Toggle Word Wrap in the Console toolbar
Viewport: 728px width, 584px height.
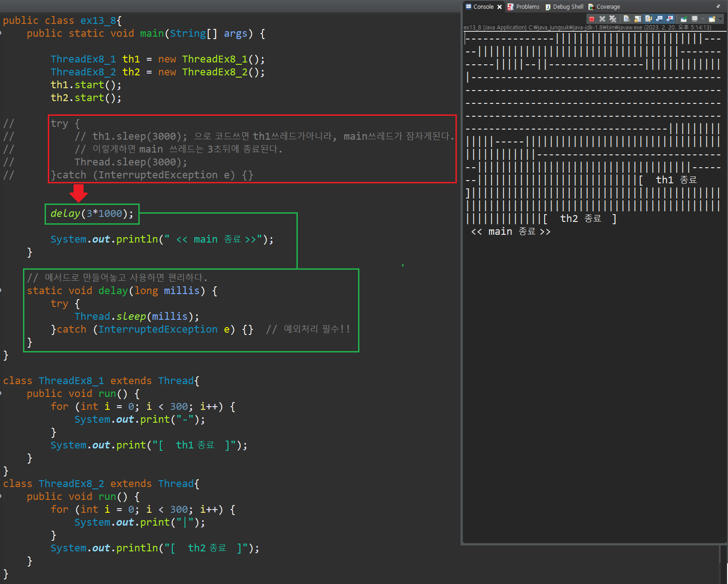coord(648,19)
